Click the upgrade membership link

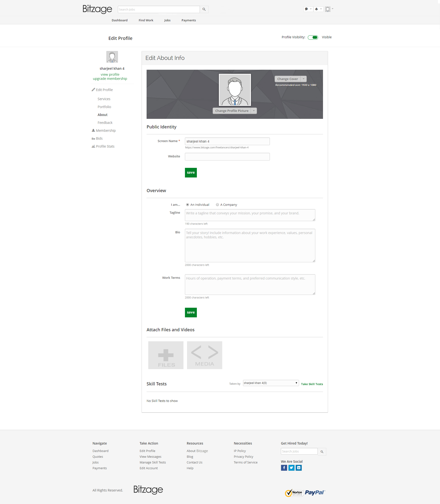[110, 79]
